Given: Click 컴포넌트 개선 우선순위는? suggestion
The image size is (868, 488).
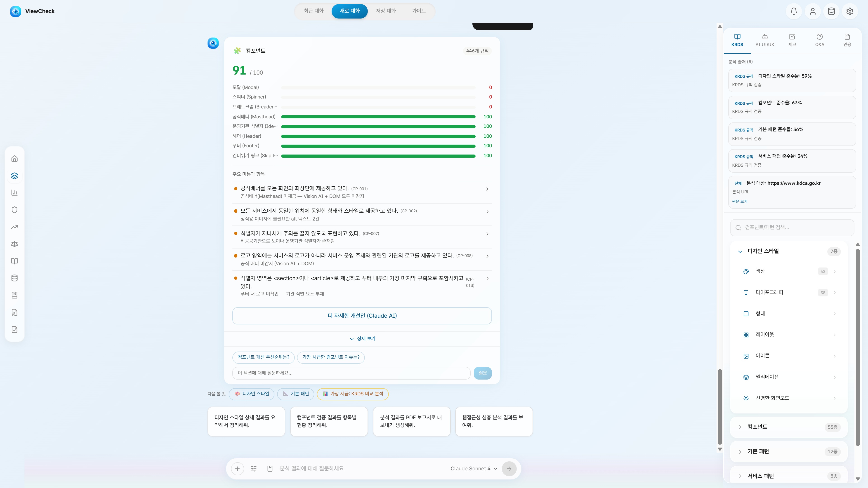Looking at the screenshot, I should 263,357.
